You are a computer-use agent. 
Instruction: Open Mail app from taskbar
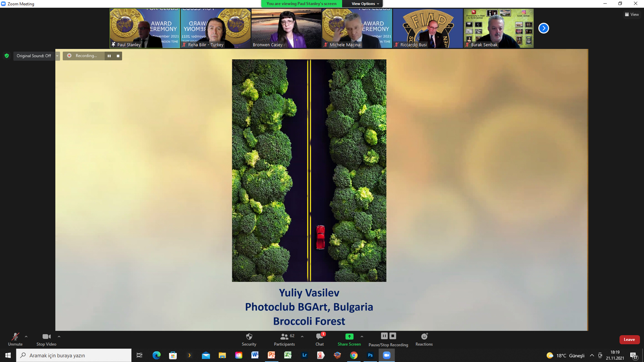pyautogui.click(x=206, y=355)
